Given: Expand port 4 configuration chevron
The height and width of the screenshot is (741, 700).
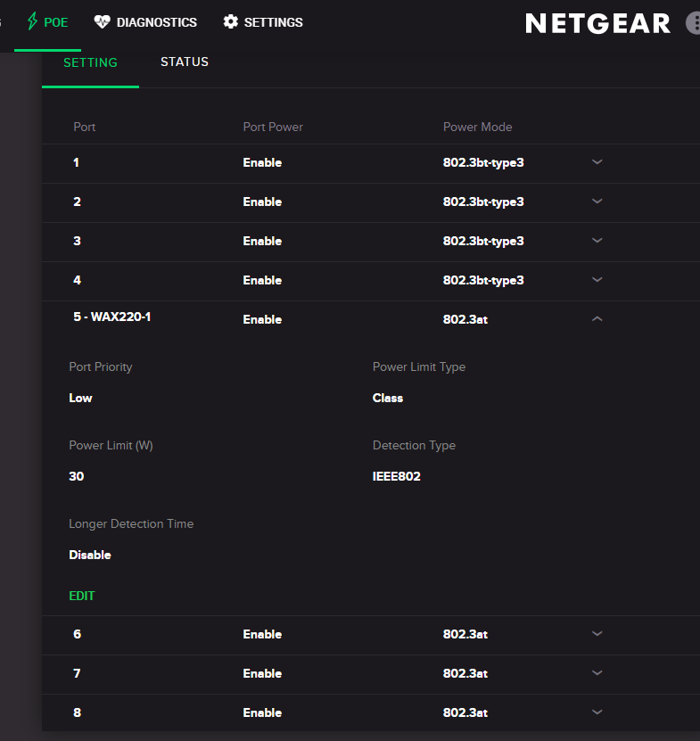Looking at the screenshot, I should 597,280.
